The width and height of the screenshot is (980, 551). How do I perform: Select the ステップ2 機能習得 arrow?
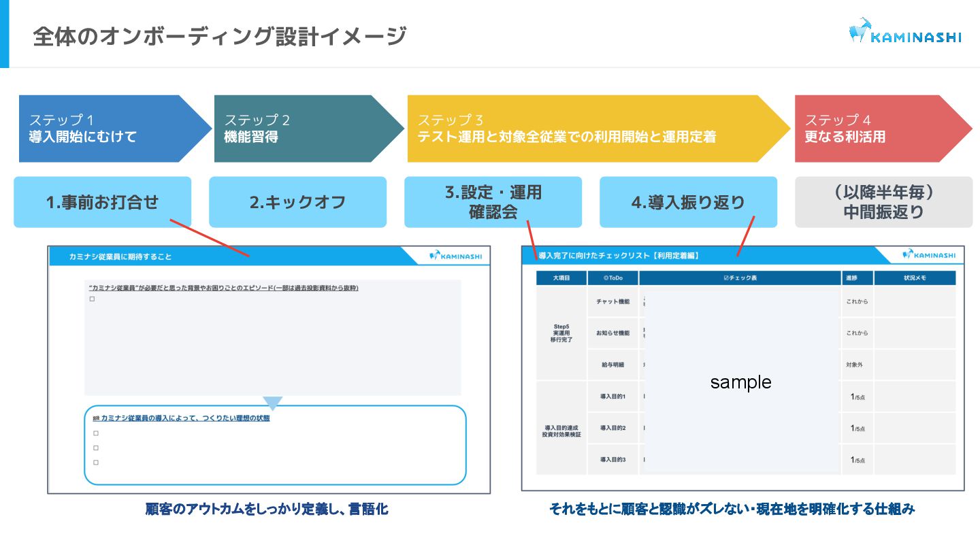[310, 129]
